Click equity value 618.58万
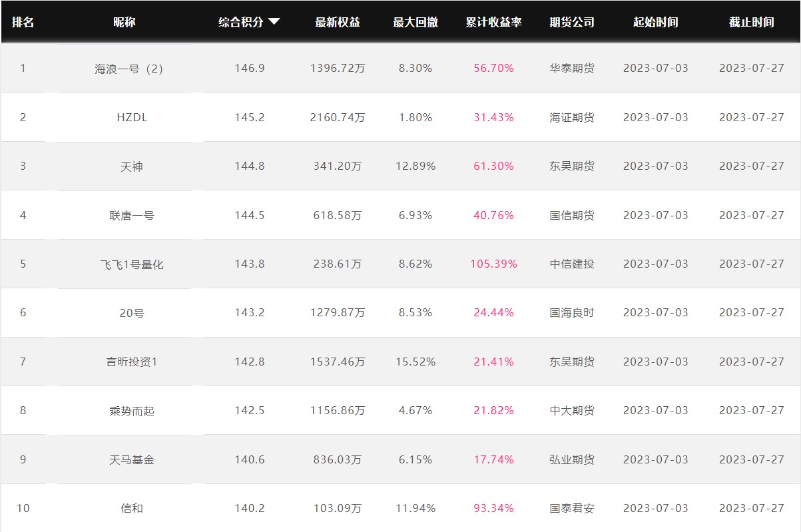Viewport: 801px width, 532px height. tap(338, 215)
